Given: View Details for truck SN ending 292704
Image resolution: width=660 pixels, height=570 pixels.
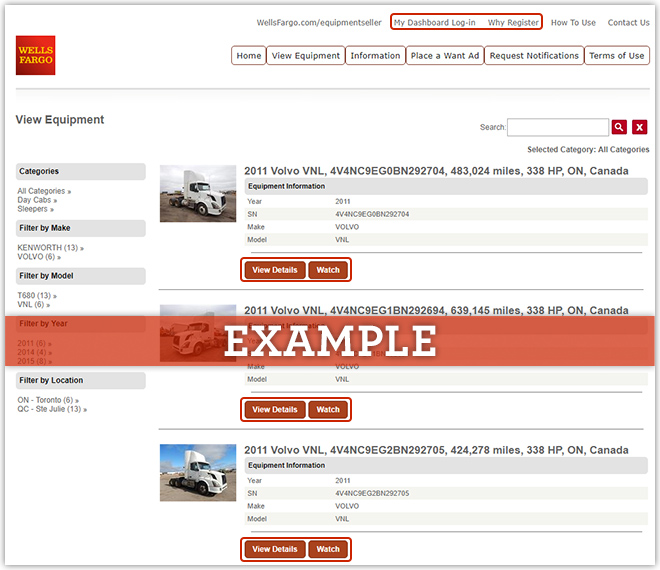Looking at the screenshot, I should click(x=275, y=270).
